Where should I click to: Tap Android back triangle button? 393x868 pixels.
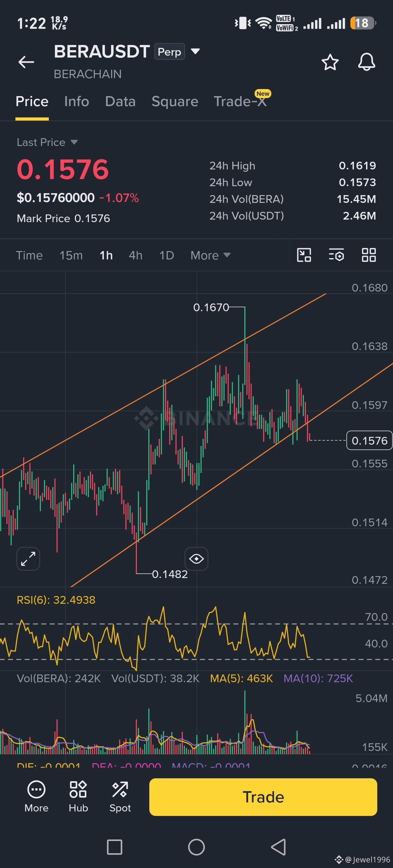[279, 847]
